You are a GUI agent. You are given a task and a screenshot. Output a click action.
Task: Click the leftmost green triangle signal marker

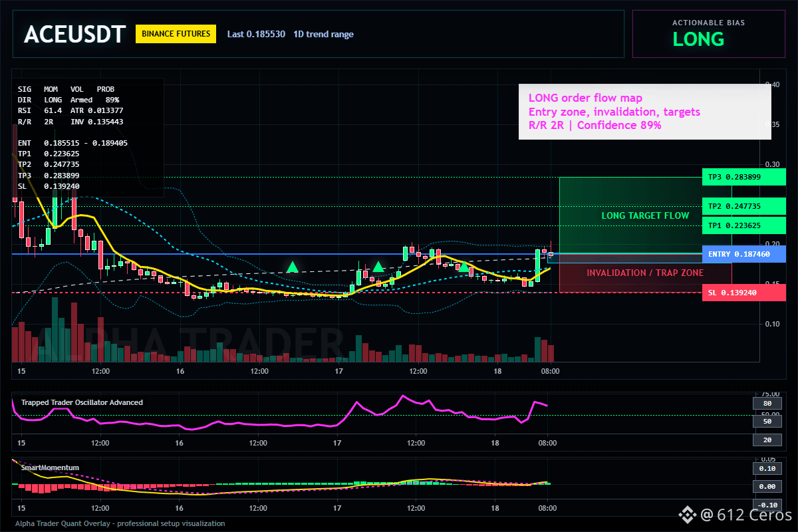[292, 267]
